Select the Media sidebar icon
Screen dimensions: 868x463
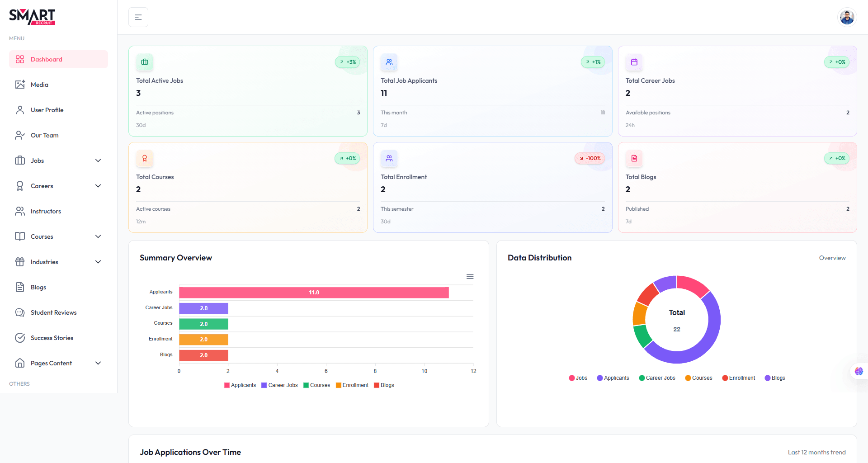(19, 84)
